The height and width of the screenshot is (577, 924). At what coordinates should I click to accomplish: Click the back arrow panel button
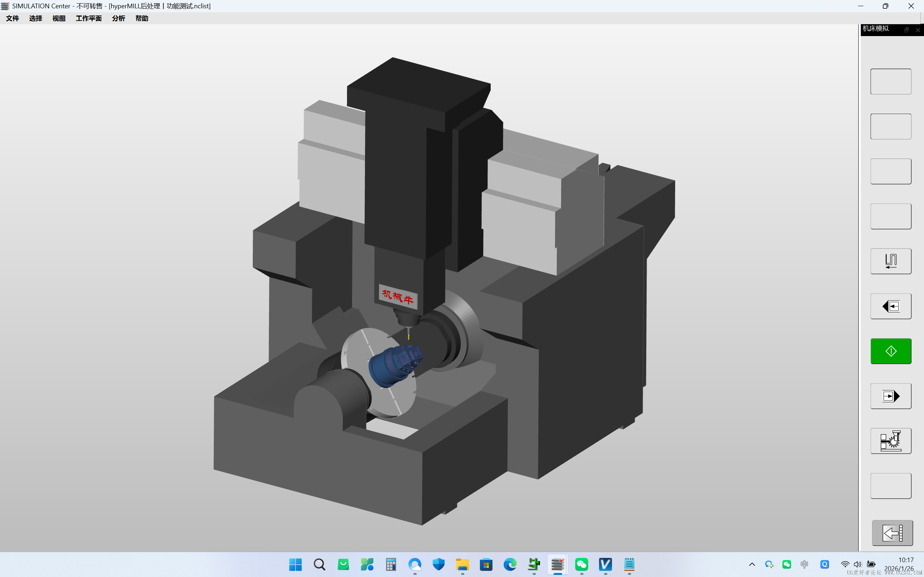tap(892, 533)
